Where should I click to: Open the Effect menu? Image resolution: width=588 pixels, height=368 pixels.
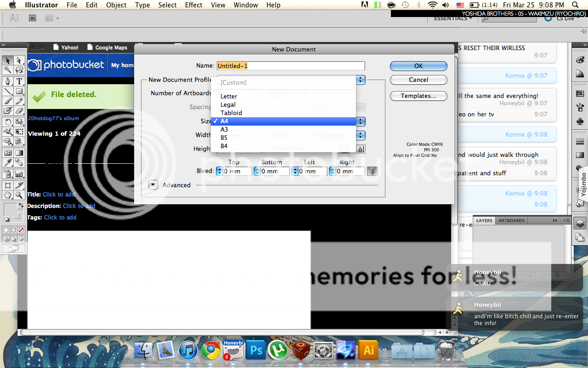point(193,5)
